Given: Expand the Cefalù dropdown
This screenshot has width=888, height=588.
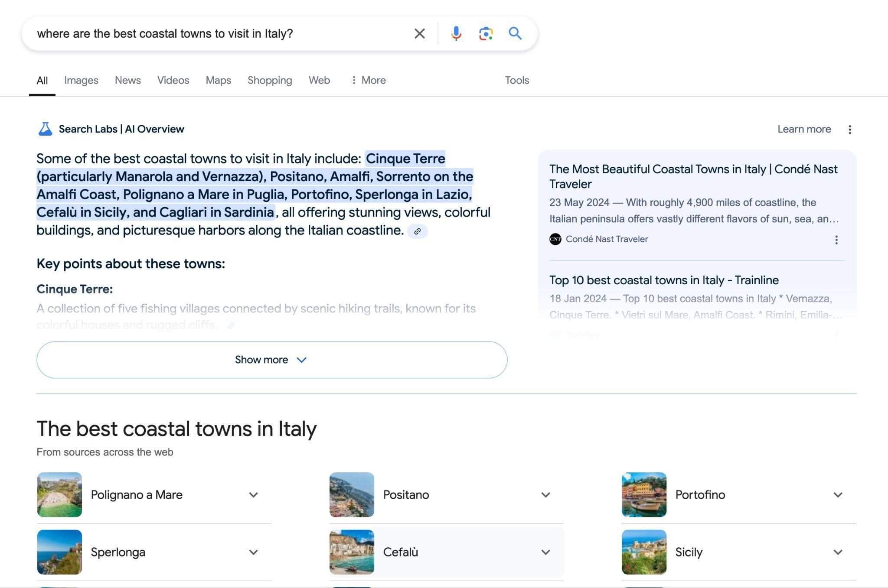Looking at the screenshot, I should (545, 552).
